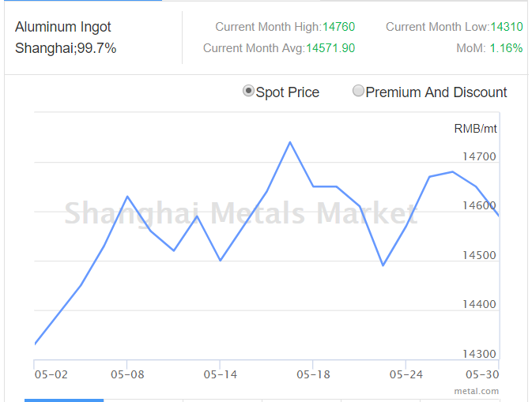Select the Spot Price radio button

[248, 91]
